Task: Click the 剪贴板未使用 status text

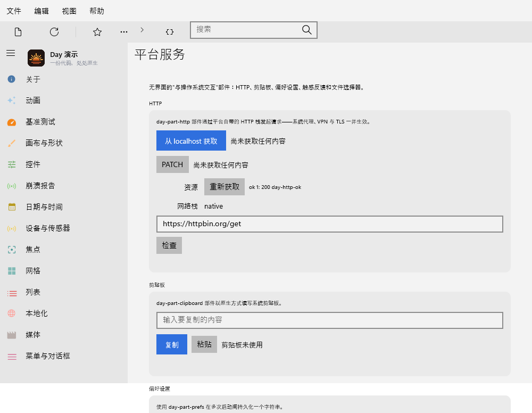Action: click(242, 345)
